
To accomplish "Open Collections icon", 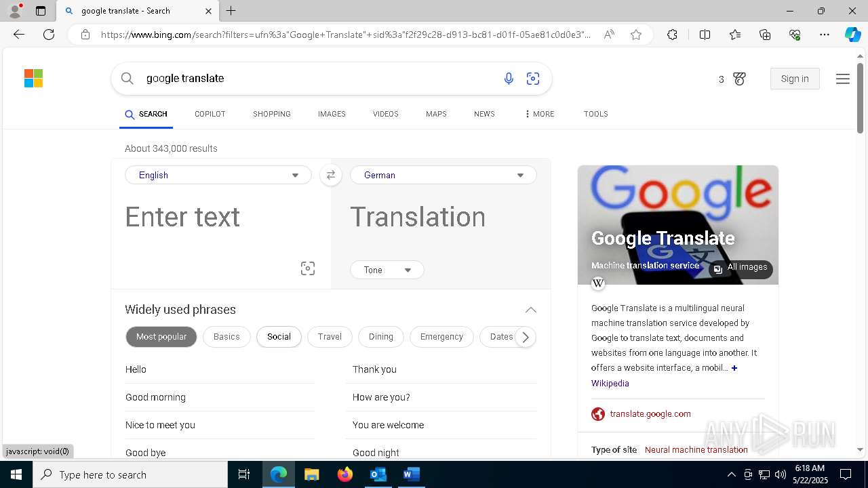I will click(765, 35).
